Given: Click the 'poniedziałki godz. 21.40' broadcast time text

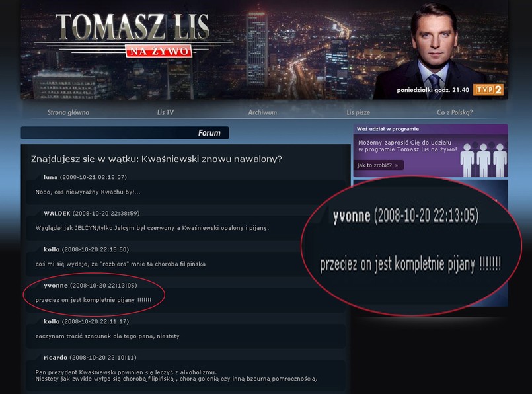Looking at the screenshot, I should click(433, 90).
